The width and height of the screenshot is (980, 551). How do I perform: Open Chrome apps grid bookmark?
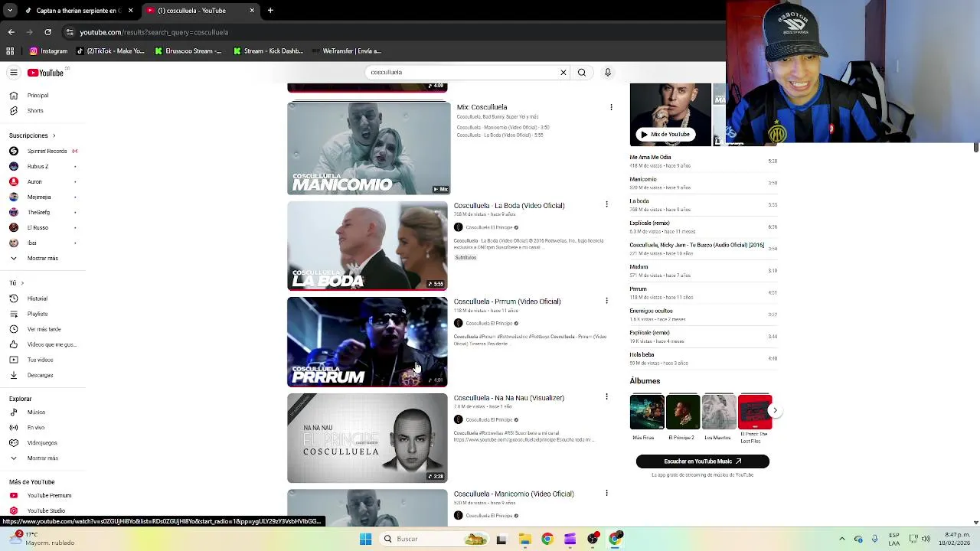pyautogui.click(x=10, y=51)
